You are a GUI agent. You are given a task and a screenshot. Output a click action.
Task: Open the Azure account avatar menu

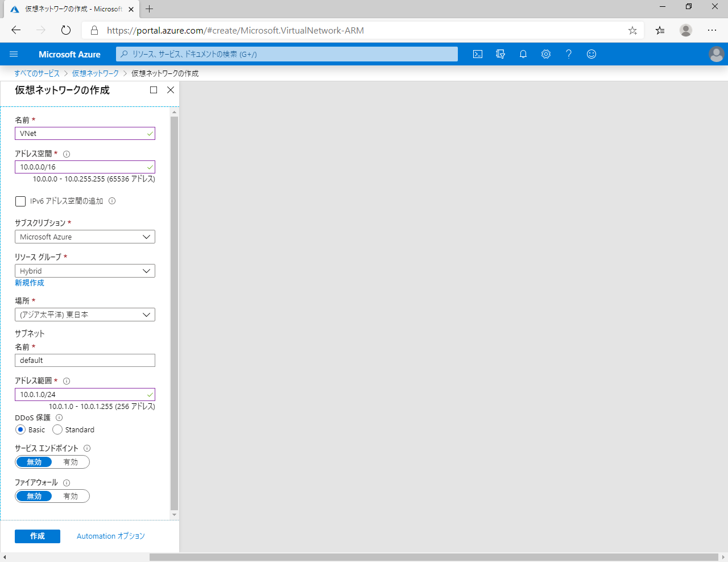pos(717,54)
